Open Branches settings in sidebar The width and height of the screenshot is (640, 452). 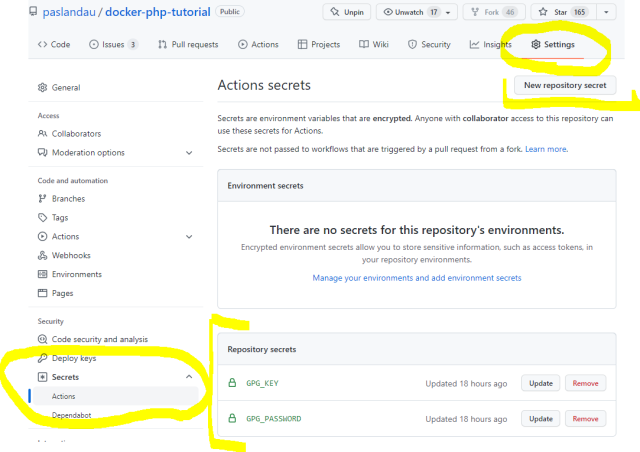pos(68,198)
